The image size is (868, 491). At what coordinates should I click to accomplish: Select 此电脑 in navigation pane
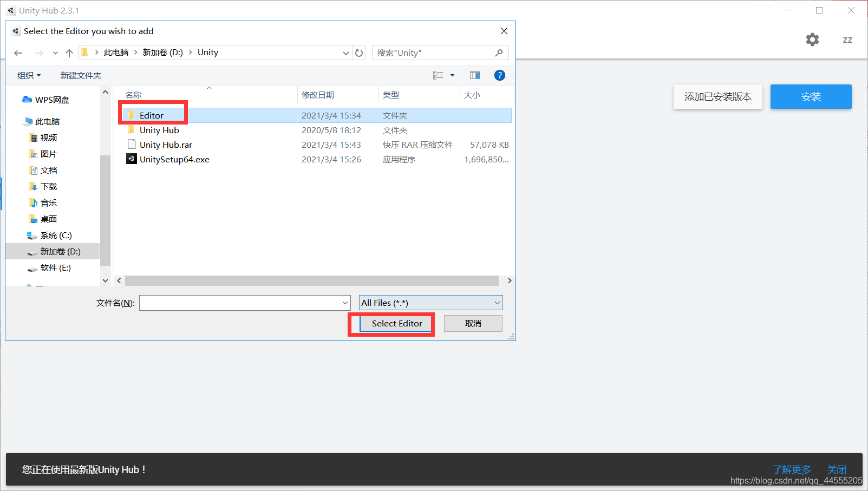47,121
